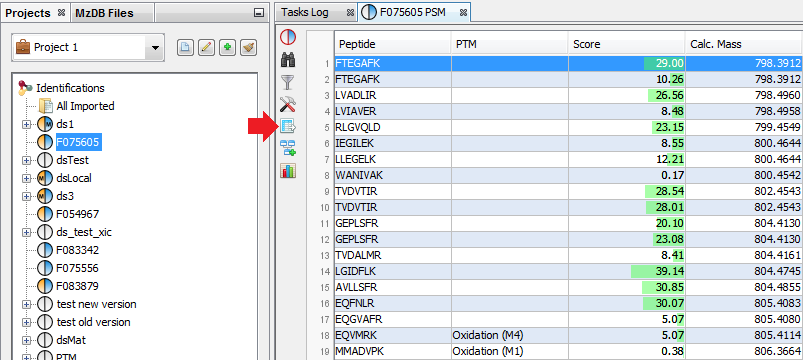Click calc. mass value 799.4549
The height and width of the screenshot is (360, 803).
pos(777,128)
